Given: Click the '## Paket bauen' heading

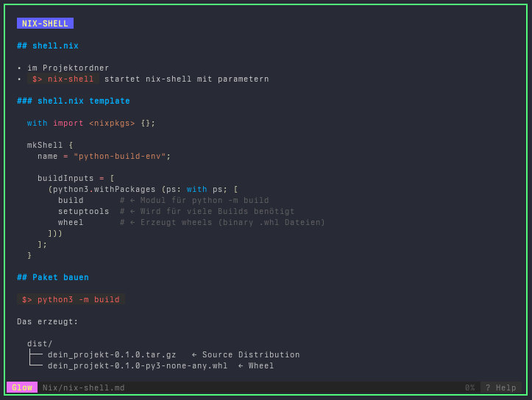Looking at the screenshot, I should 53,278.
